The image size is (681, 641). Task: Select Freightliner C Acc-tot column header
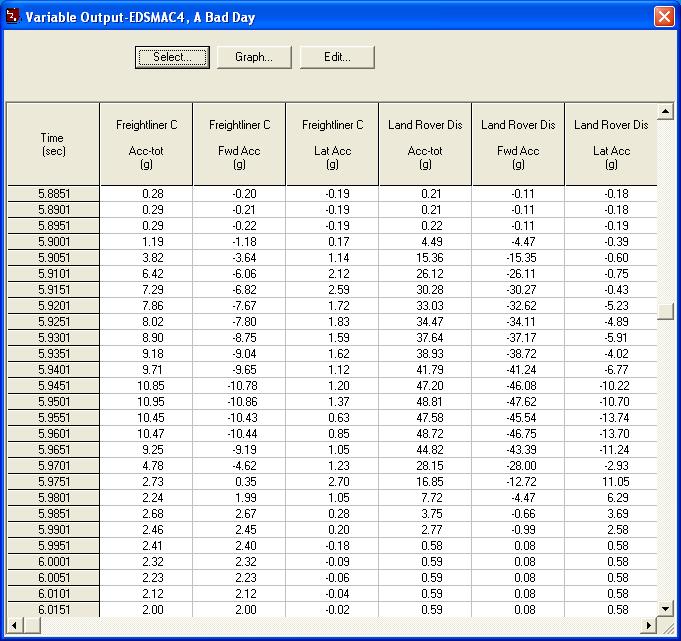(x=146, y=144)
